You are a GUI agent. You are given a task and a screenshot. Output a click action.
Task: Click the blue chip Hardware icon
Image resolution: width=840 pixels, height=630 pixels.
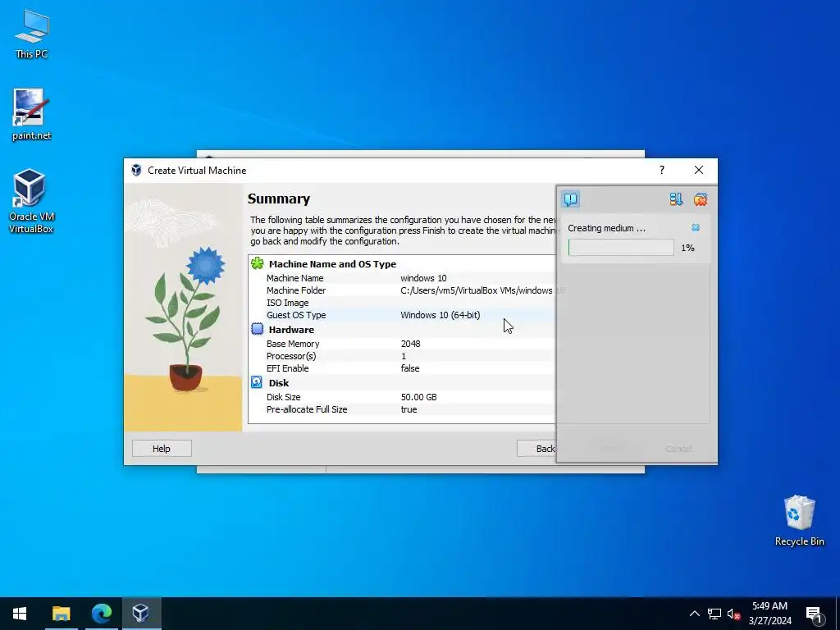tap(257, 329)
